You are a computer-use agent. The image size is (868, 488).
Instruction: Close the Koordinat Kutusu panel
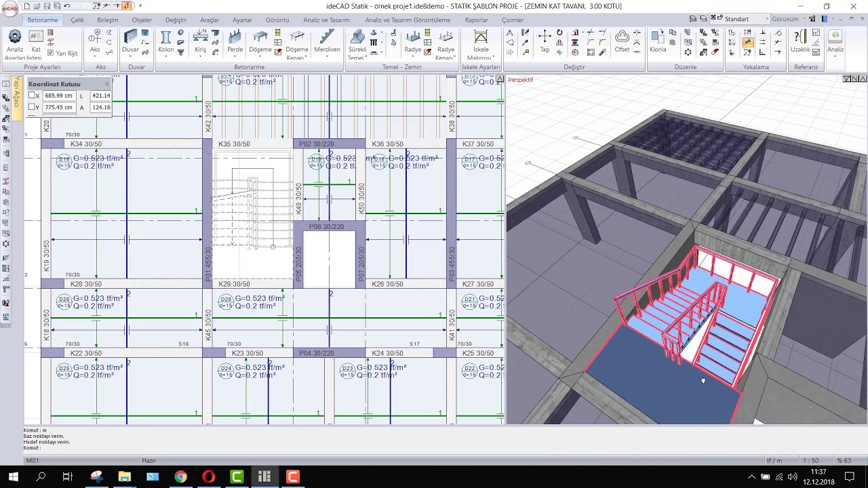click(x=106, y=84)
